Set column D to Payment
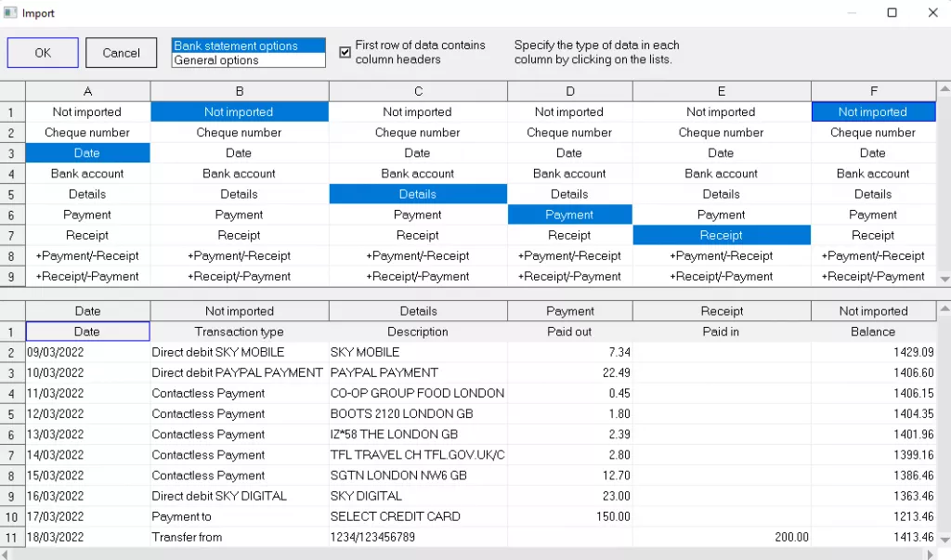Screen dimensions: 951x560 (569, 214)
